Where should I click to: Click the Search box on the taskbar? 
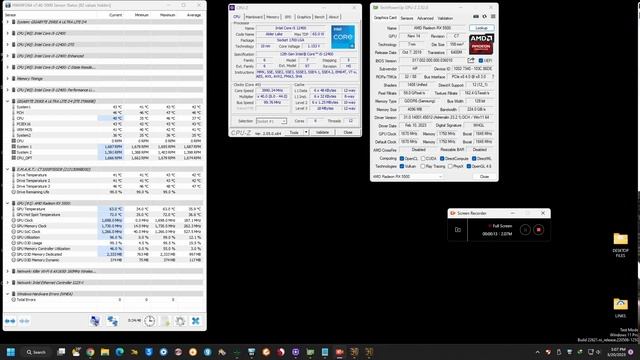tap(36, 352)
